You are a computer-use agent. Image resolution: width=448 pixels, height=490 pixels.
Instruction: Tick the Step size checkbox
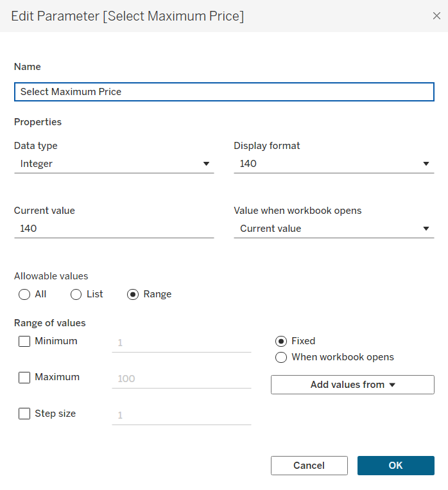pyautogui.click(x=24, y=414)
